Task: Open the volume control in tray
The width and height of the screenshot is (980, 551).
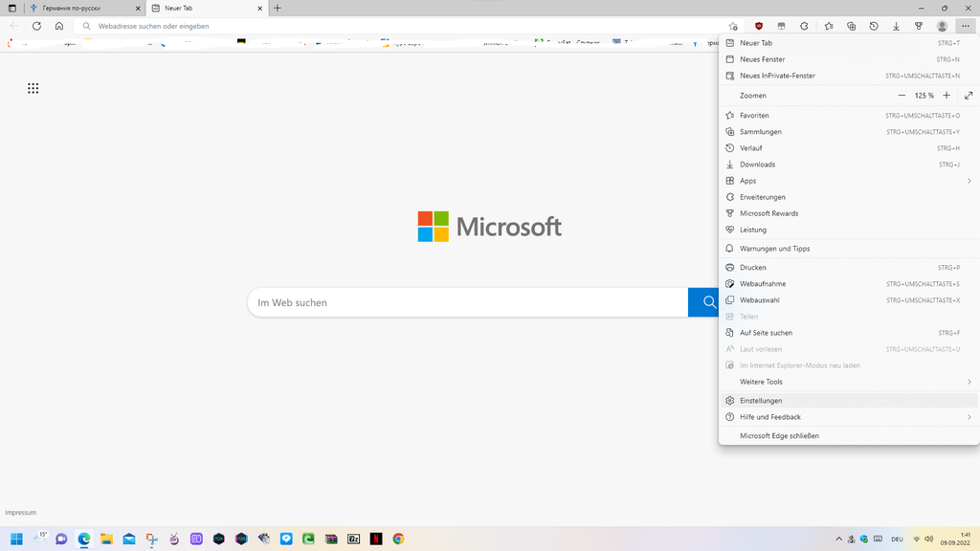Action: coord(928,539)
